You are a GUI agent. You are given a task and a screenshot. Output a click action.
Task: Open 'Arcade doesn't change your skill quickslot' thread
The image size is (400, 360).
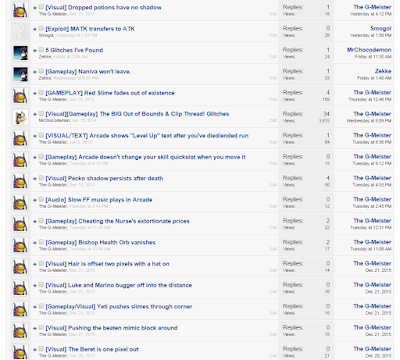tap(145, 157)
